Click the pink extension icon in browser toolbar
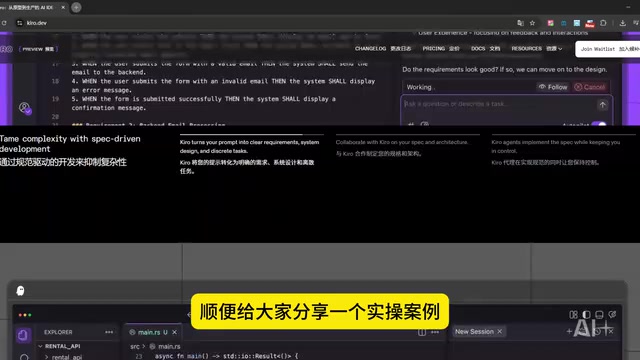Viewport: 640px width, 360px height. tap(551, 23)
